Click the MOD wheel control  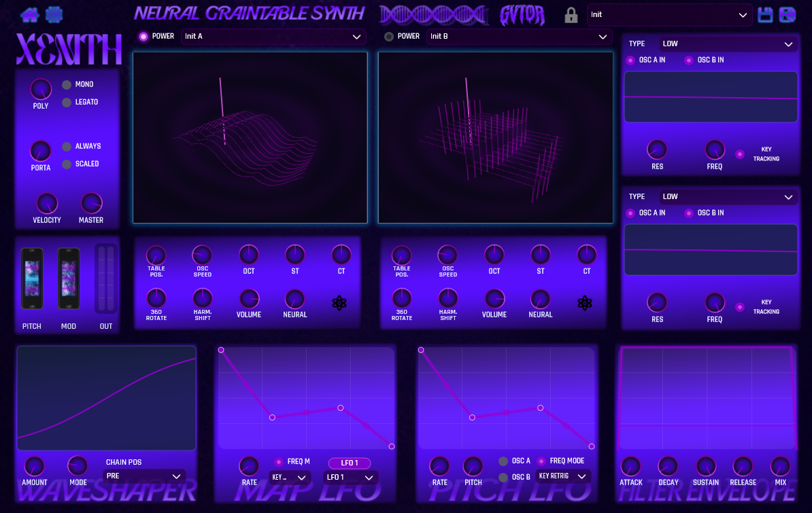coord(68,279)
